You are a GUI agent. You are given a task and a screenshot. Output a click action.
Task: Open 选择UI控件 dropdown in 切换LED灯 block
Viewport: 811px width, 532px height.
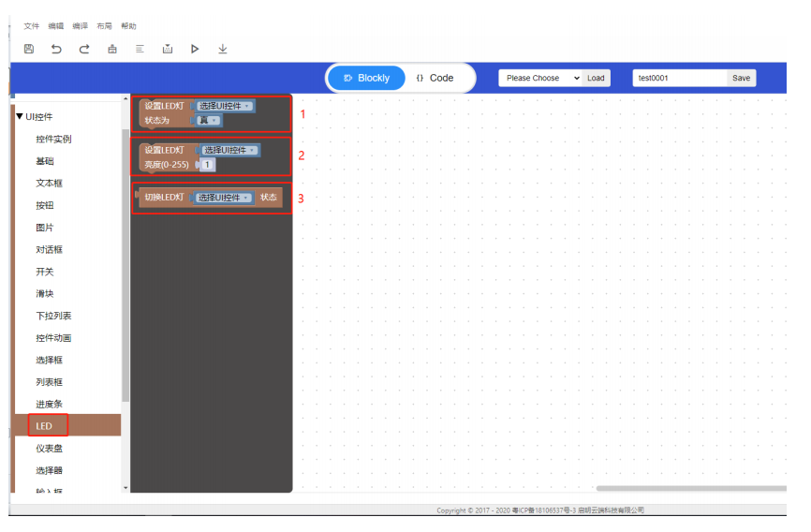224,198
